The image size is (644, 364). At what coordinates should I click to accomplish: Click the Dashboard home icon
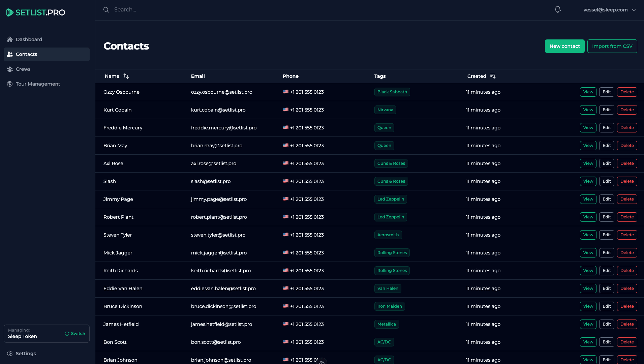[x=10, y=39]
